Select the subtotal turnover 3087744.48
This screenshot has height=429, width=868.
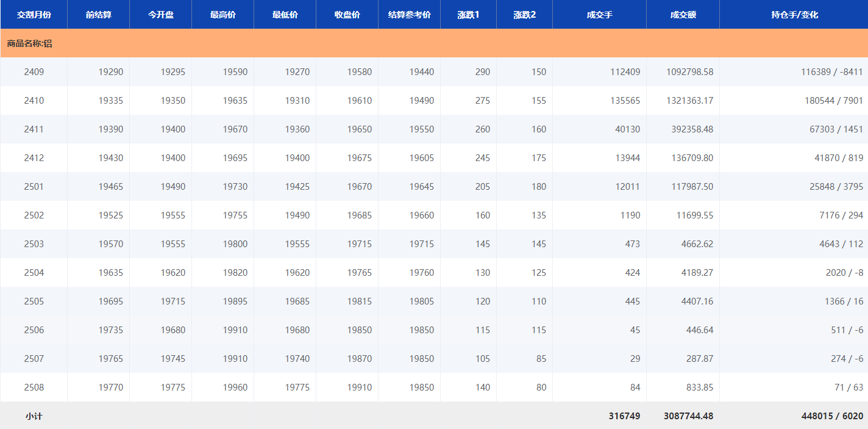tap(688, 416)
